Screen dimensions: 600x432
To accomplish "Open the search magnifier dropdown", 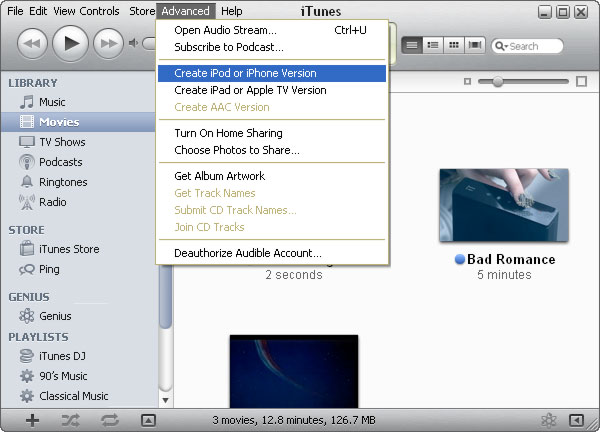I will pos(501,46).
